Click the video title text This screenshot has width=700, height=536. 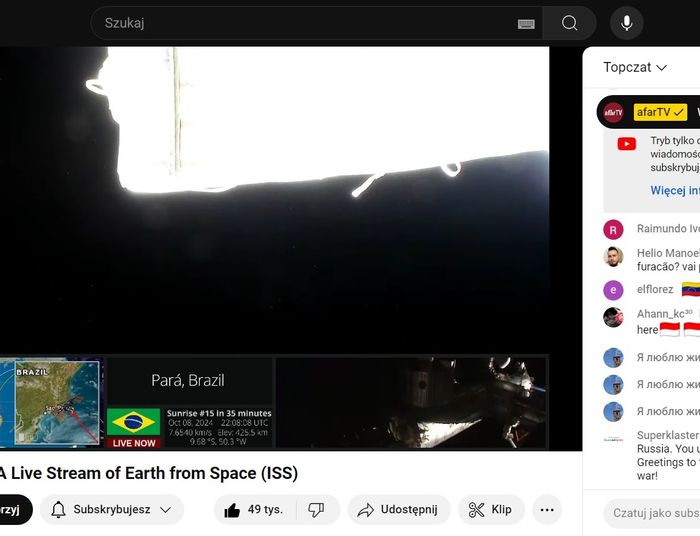click(150, 473)
